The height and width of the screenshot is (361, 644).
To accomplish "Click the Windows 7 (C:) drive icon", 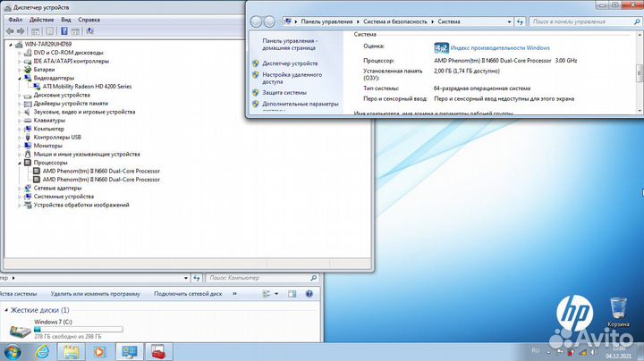I will coord(20,331).
